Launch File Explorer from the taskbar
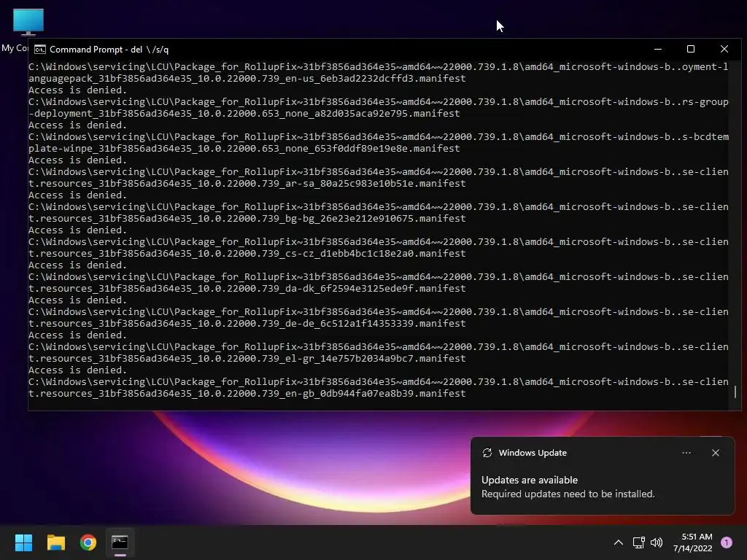Viewport: 747px width, 560px height. tap(55, 542)
